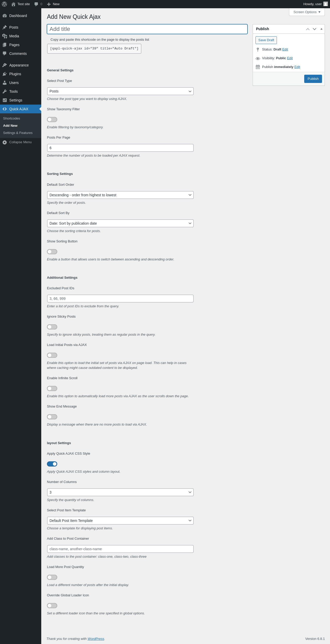Viewport: 330px width, 644px height.
Task: Click the Collapse Menu arrow icon
Action: [5, 142]
